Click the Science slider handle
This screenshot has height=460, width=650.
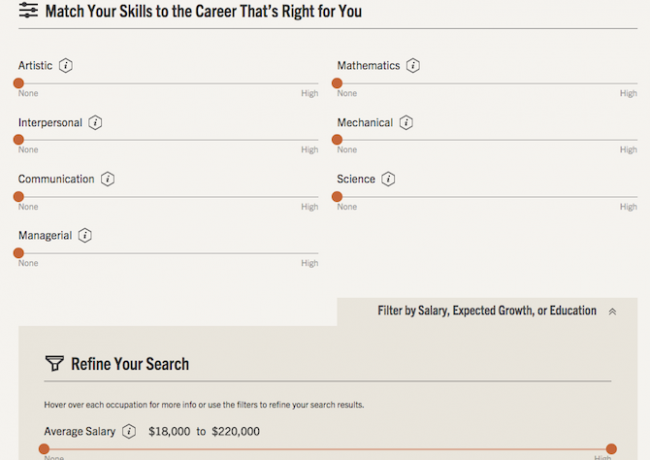337,196
